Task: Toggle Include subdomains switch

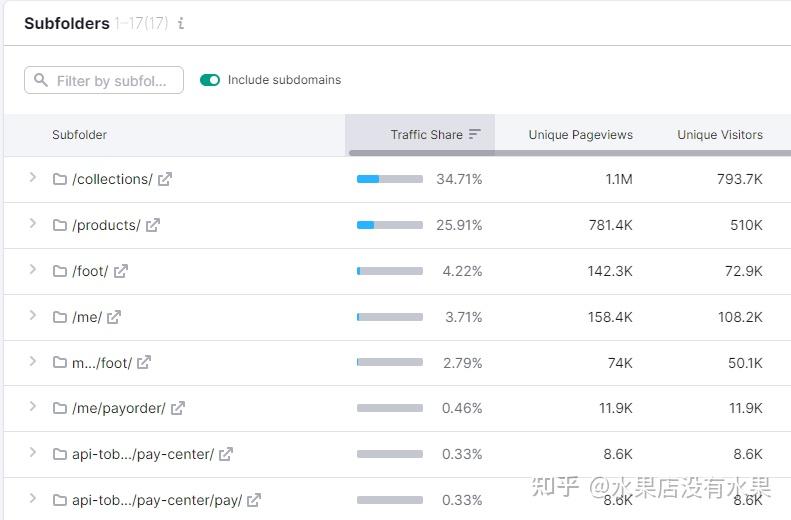Action: [210, 80]
